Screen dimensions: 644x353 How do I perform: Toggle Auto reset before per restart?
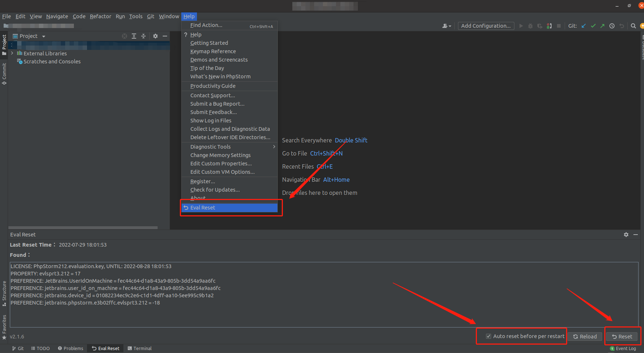(x=489, y=336)
